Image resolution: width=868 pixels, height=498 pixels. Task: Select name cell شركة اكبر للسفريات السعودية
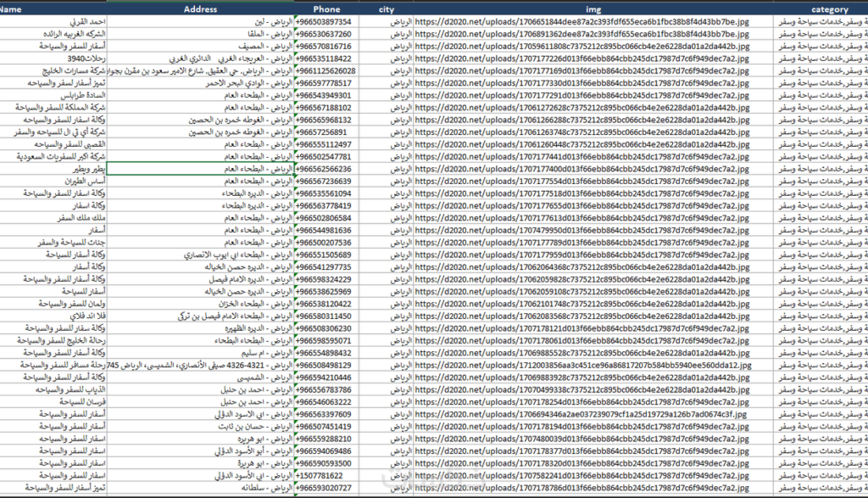click(53, 157)
